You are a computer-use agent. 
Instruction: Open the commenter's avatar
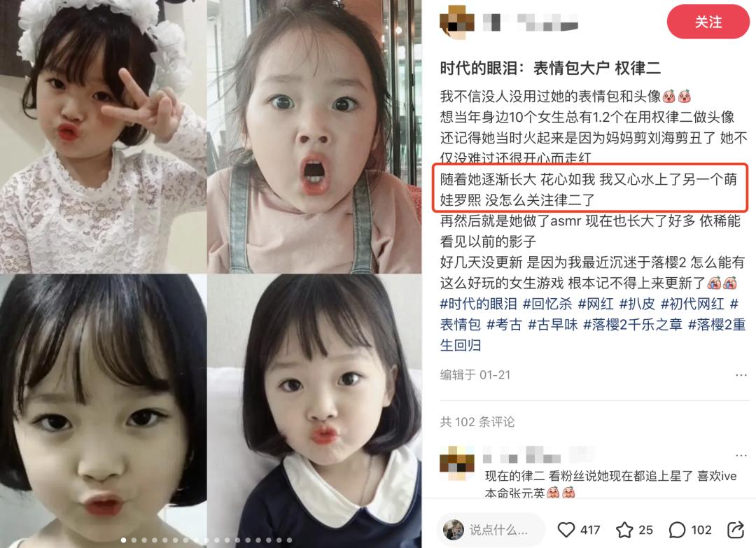[x=457, y=463]
